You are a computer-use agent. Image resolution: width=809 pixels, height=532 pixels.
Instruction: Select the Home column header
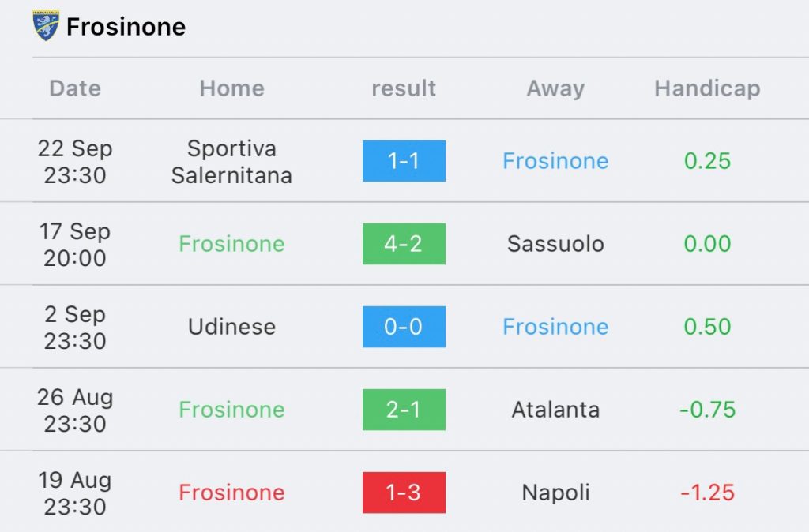coord(231,88)
